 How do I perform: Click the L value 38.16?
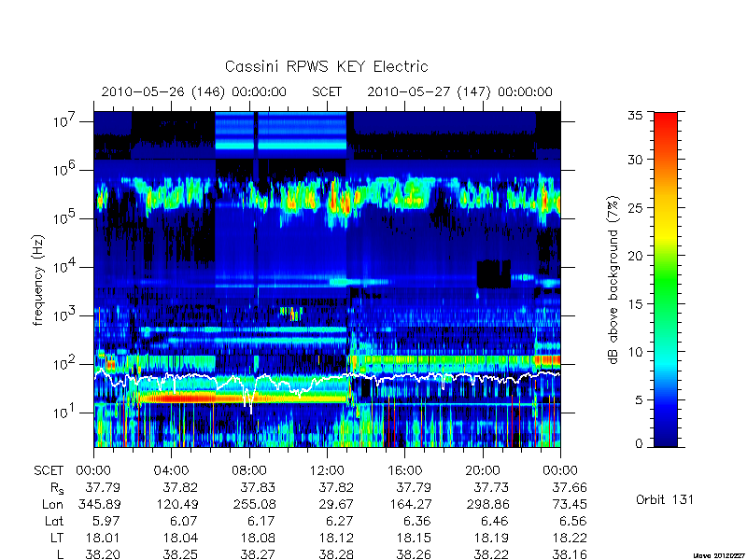pos(570,554)
